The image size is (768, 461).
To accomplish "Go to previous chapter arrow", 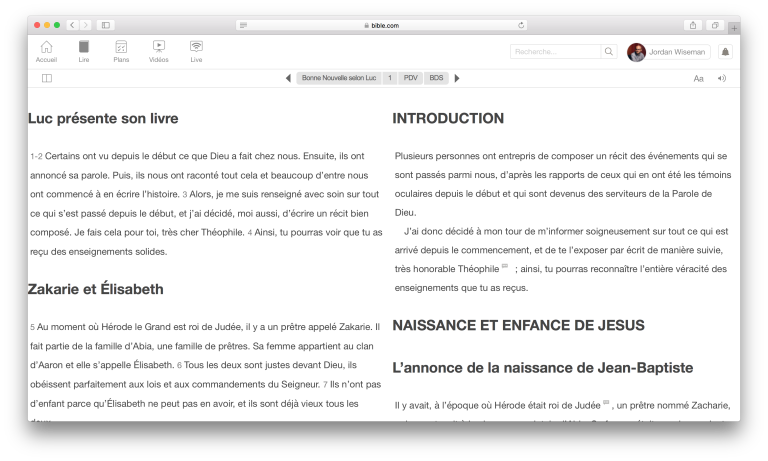I will (x=288, y=78).
